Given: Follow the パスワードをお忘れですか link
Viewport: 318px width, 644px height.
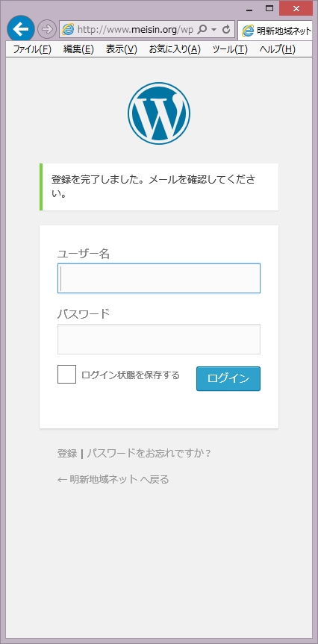Looking at the screenshot, I should click(x=149, y=454).
